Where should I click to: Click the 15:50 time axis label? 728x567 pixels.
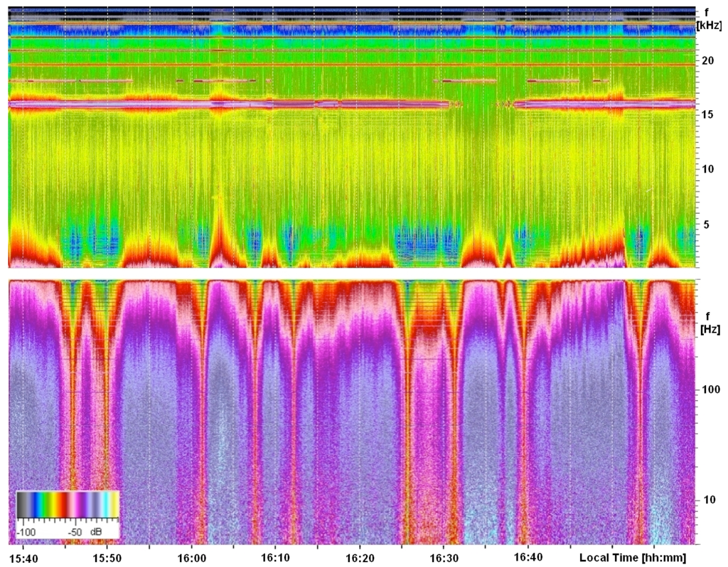[x=107, y=558]
